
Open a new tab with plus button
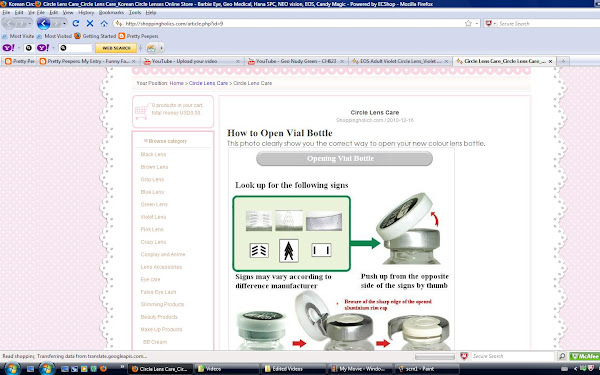click(563, 61)
